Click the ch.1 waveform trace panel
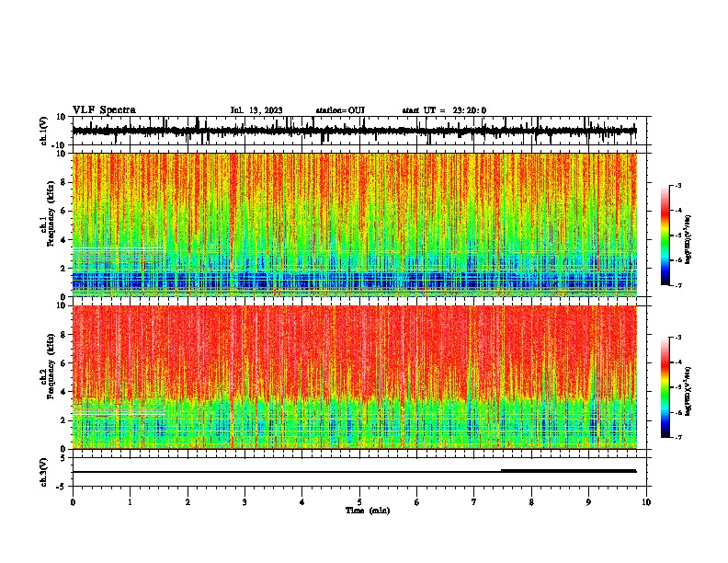Image resolution: width=728 pixels, height=563 pixels. [359, 131]
